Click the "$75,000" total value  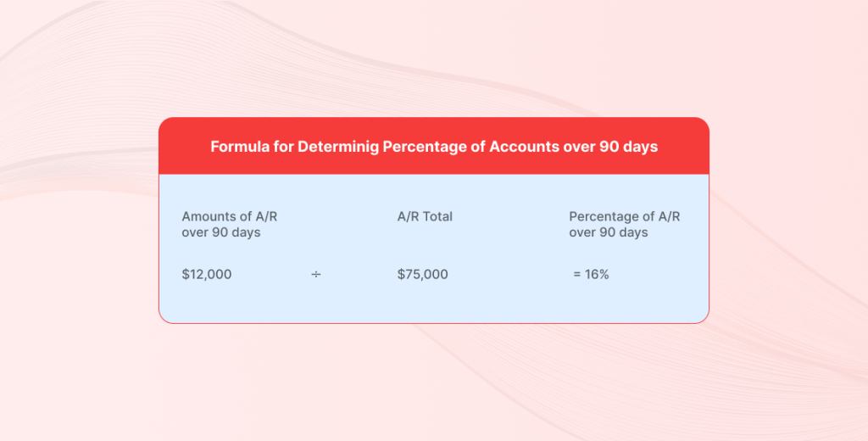pos(423,275)
